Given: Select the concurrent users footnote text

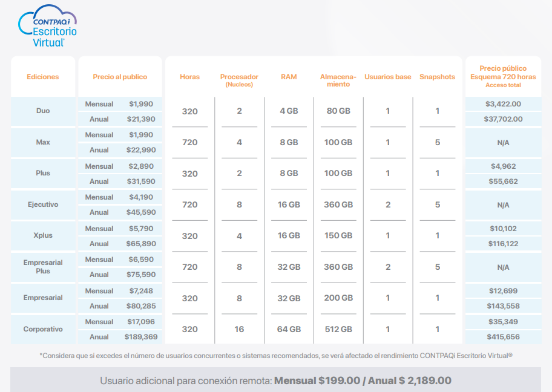Looking at the screenshot, I should pos(276,356).
